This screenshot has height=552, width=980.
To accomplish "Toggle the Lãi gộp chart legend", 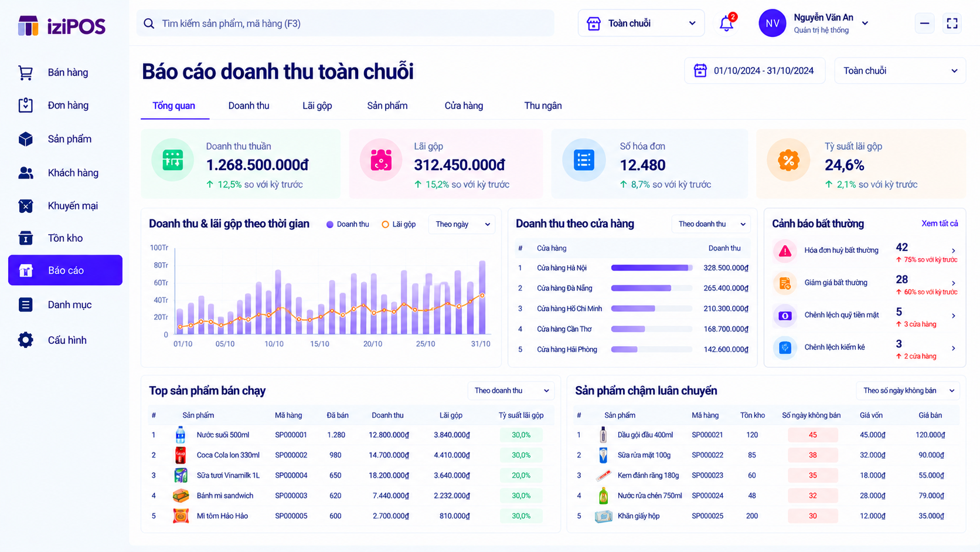I will point(399,224).
